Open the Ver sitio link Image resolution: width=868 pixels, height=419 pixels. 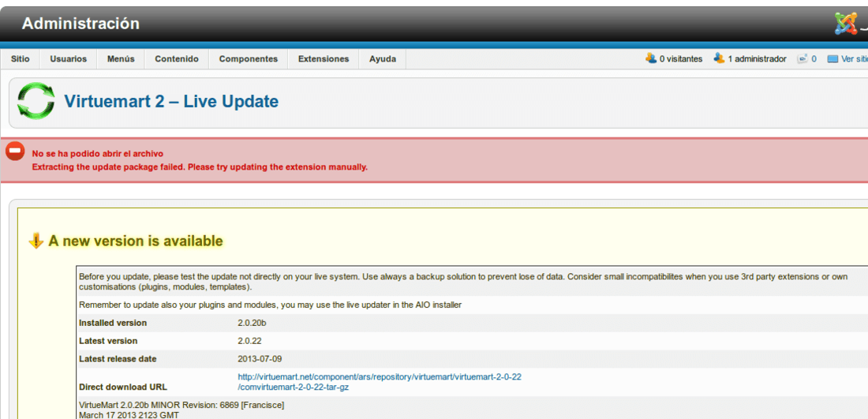[854, 58]
